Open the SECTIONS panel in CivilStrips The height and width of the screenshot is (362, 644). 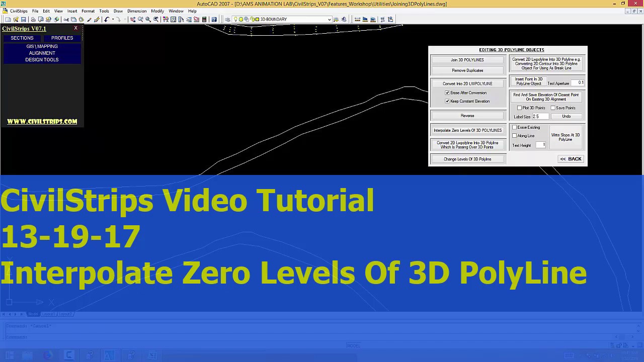tap(22, 38)
